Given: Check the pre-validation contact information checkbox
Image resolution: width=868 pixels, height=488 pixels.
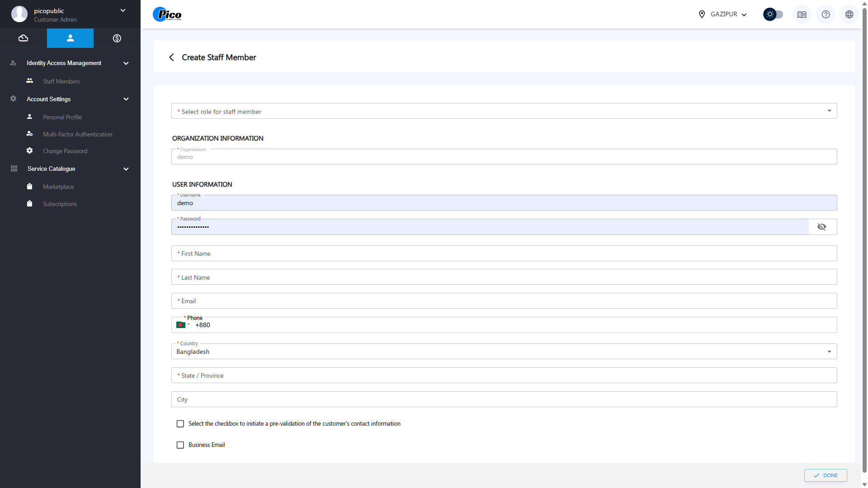Looking at the screenshot, I should tap(180, 424).
